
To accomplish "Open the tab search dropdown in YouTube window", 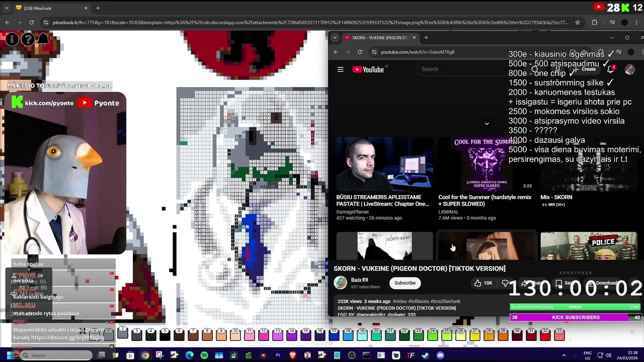I will click(335, 38).
